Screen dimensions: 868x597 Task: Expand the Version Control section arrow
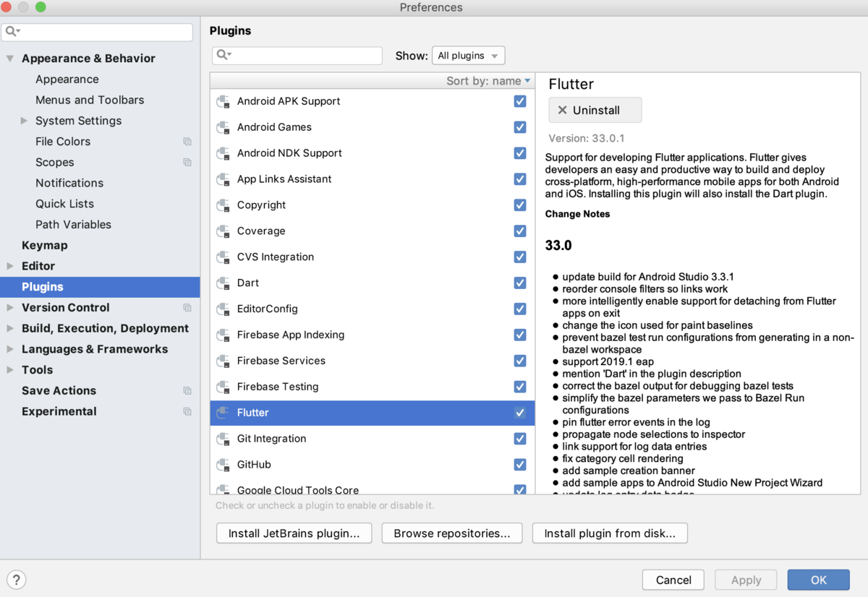pyautogui.click(x=10, y=308)
